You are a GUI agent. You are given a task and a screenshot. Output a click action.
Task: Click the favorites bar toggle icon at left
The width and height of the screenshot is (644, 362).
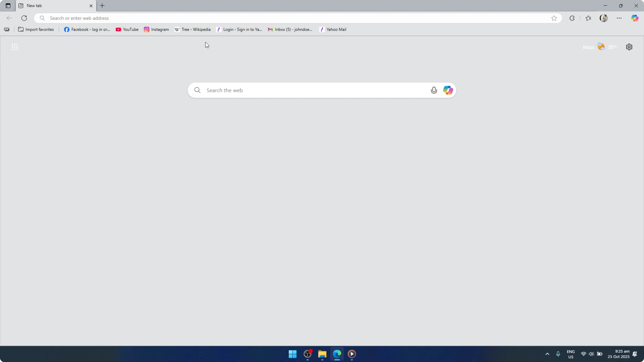coord(7,30)
